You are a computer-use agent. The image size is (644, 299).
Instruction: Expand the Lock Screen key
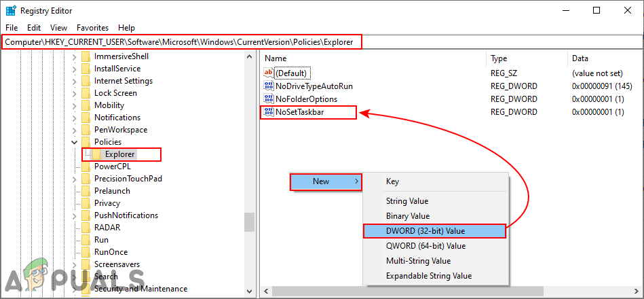coord(75,93)
